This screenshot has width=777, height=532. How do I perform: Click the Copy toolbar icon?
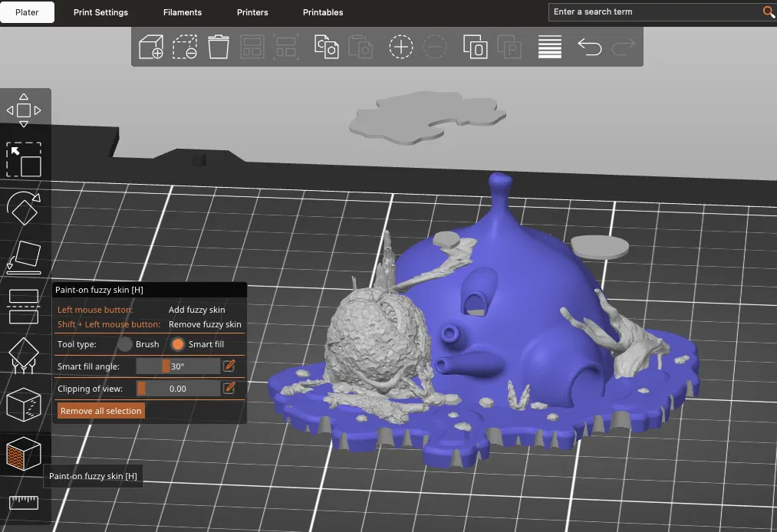coord(327,47)
